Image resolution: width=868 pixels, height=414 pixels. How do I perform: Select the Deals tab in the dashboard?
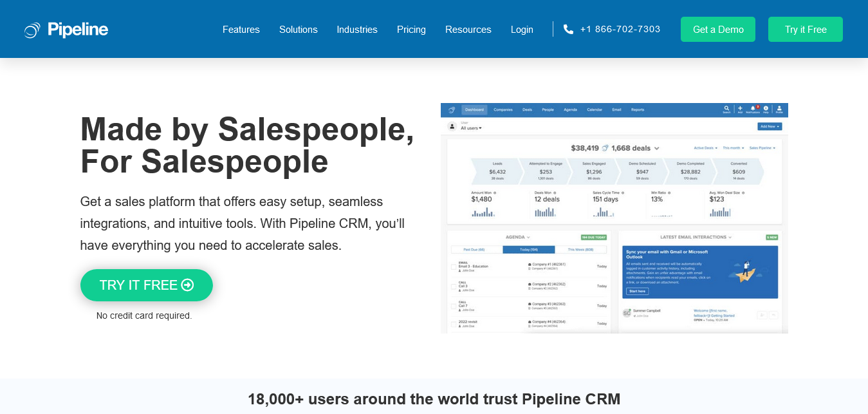point(528,110)
